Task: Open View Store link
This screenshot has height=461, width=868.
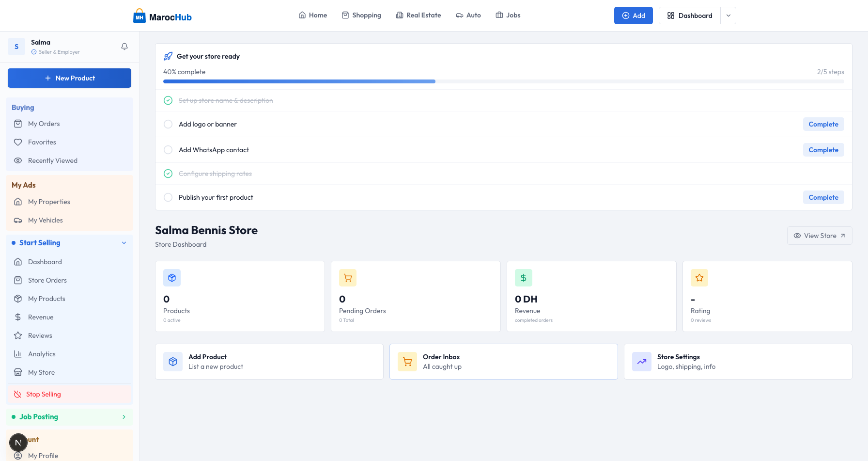Action: click(820, 236)
